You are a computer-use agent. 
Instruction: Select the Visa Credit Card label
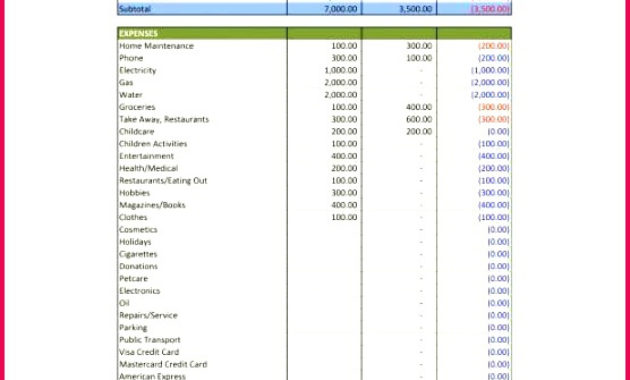[x=149, y=352]
